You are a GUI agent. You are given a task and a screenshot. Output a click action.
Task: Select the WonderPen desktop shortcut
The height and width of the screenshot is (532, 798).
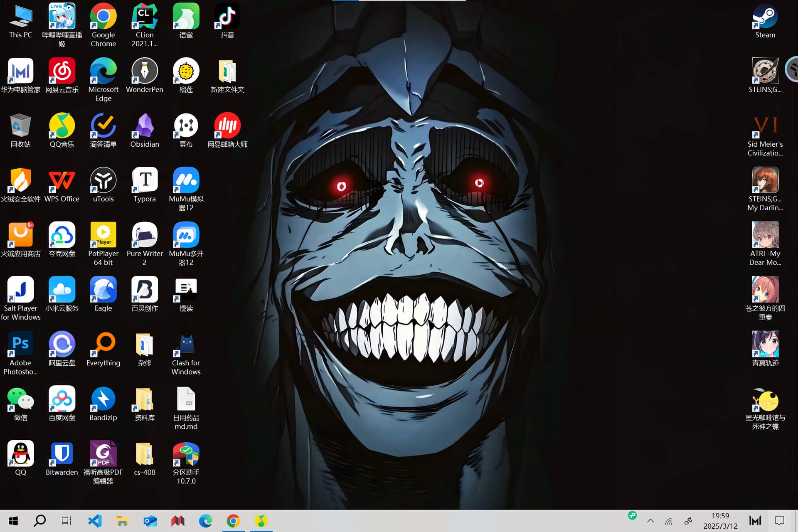(145, 76)
